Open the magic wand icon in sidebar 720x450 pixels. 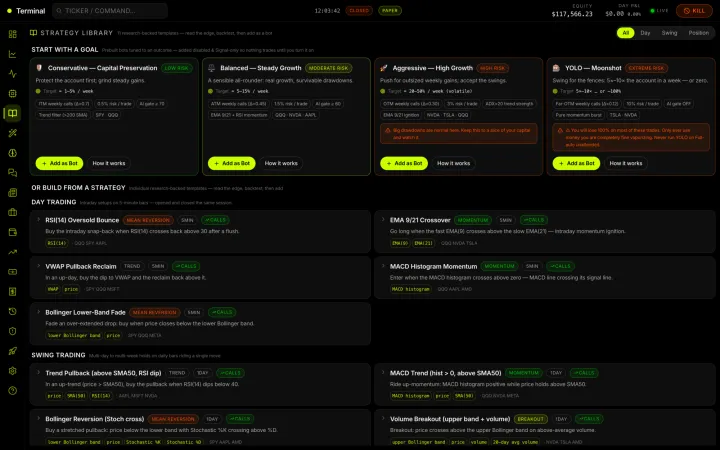coord(12,133)
